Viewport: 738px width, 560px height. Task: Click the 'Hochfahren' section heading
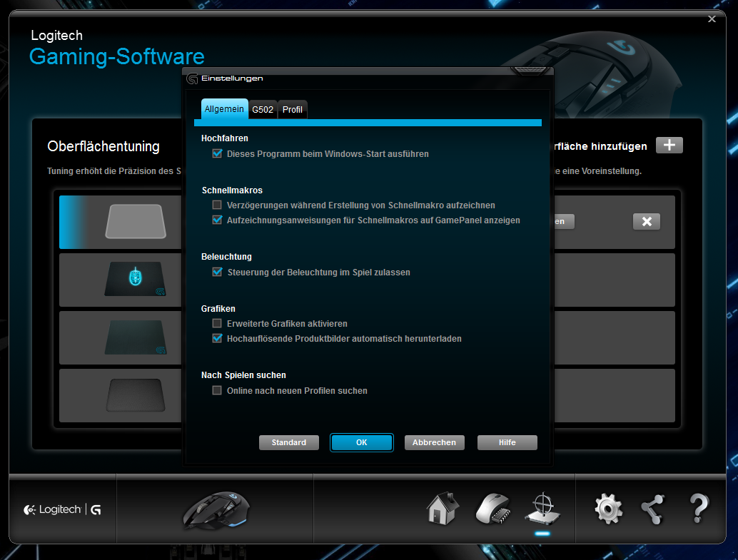[225, 138]
